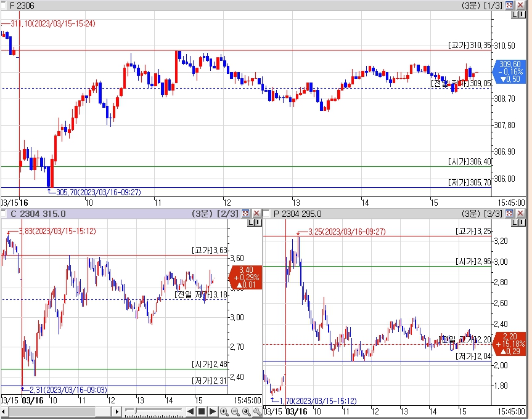Click the (3분) [1/3] interval label
The image size is (532, 420).
pyautogui.click(x=482, y=6)
